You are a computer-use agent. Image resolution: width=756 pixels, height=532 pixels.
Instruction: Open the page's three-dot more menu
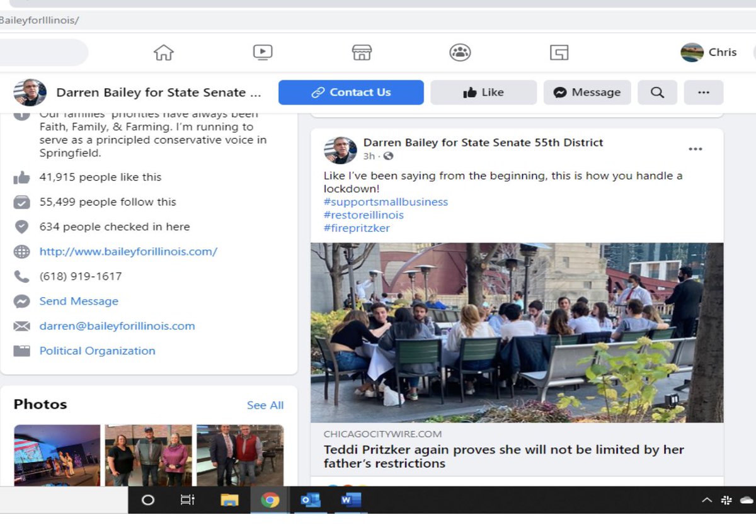pyautogui.click(x=704, y=93)
